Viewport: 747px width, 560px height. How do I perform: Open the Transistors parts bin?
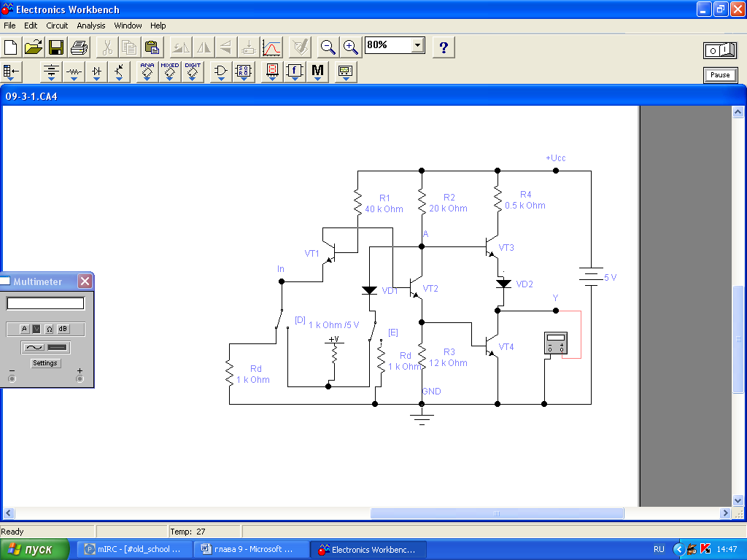point(119,72)
